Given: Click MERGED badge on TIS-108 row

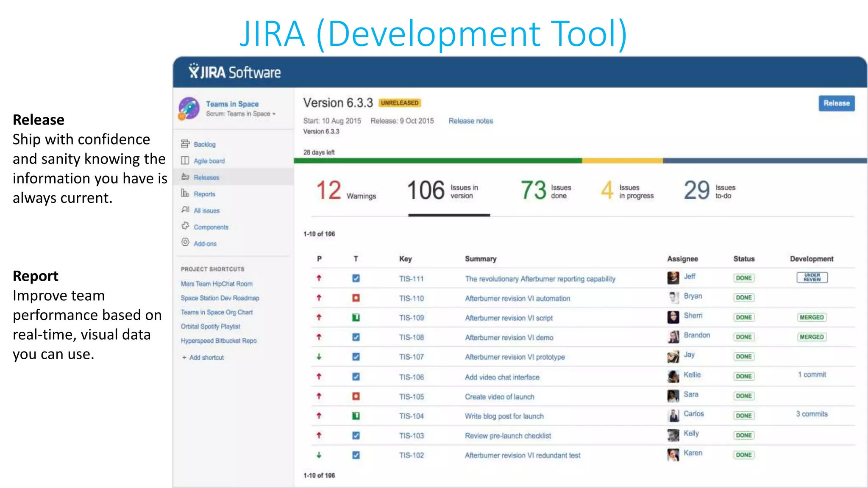Looking at the screenshot, I should [x=812, y=337].
